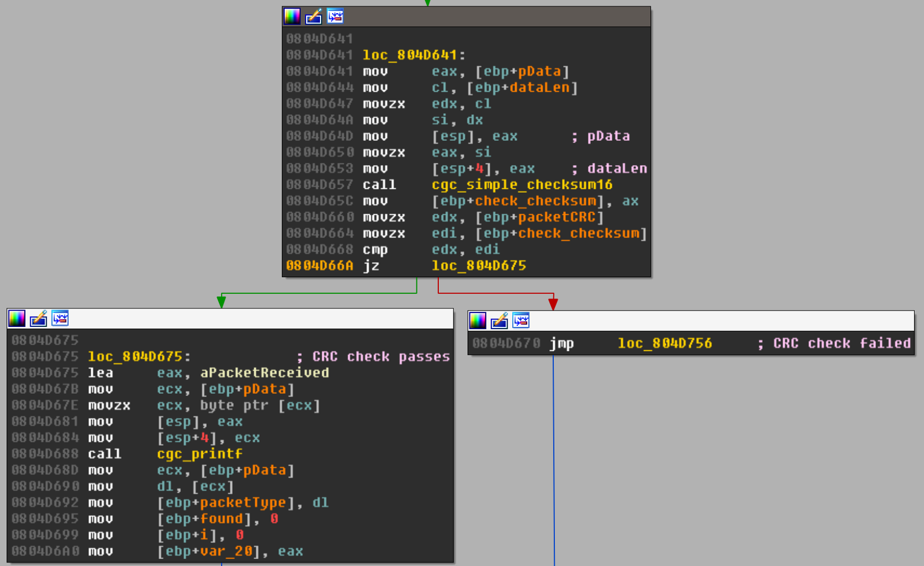The height and width of the screenshot is (566, 924).
Task: Select address 0804D644 in the top block
Action: point(319,88)
